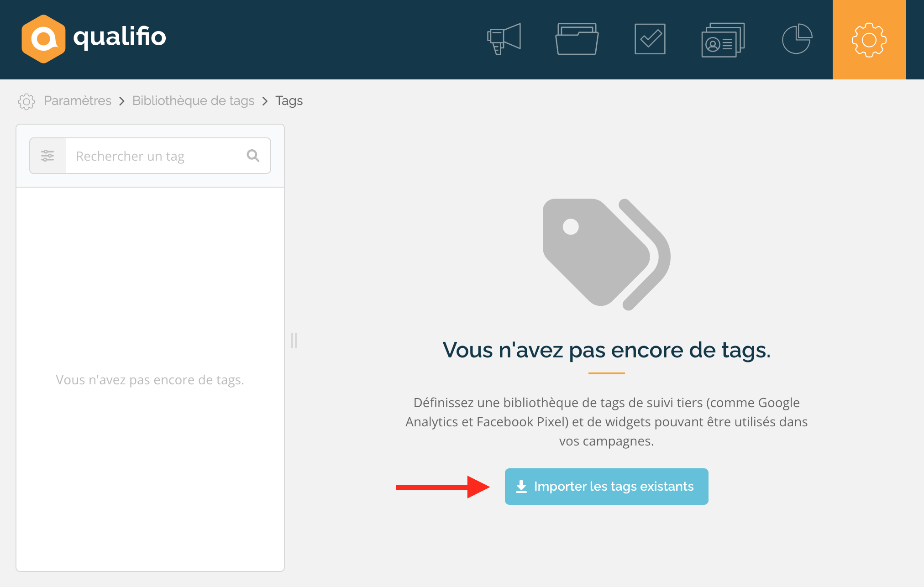
Task: Click the large grey tags illustration
Action: (606, 254)
